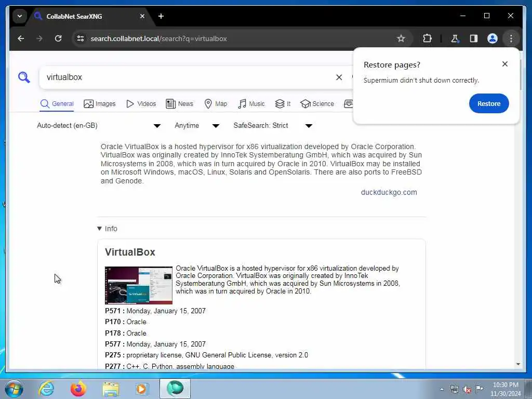Switch to the Images category
This screenshot has height=399, width=532.
point(100,104)
